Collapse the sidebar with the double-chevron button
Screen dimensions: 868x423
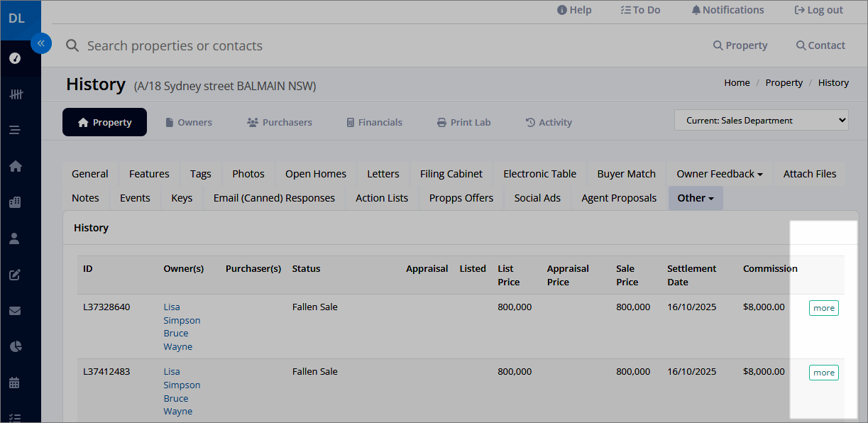click(41, 43)
